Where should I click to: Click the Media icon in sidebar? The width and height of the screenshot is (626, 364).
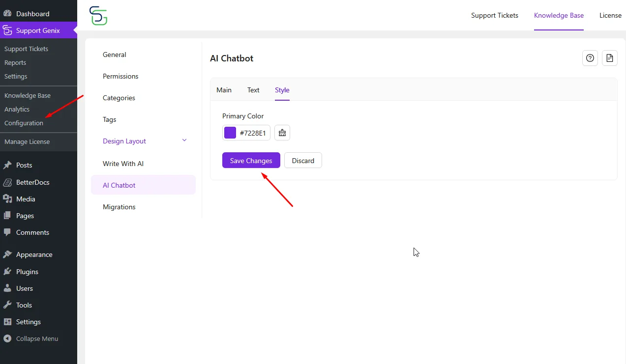[x=7, y=199]
